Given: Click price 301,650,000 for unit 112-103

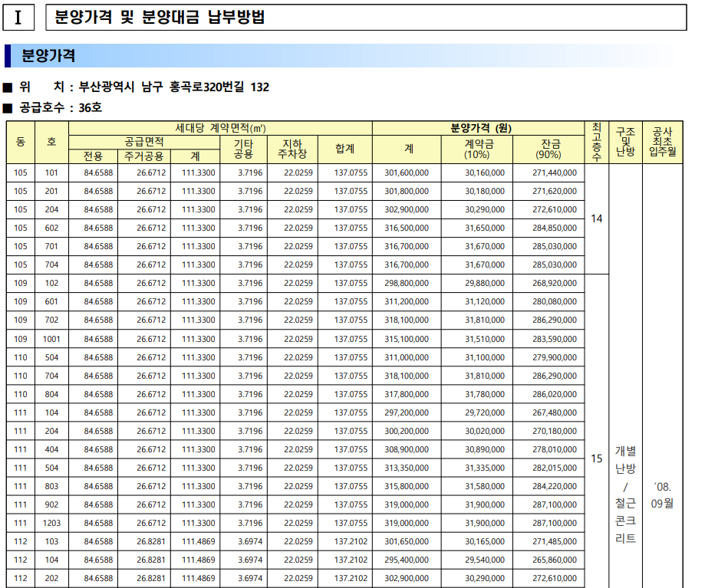Looking at the screenshot, I should point(407,541).
